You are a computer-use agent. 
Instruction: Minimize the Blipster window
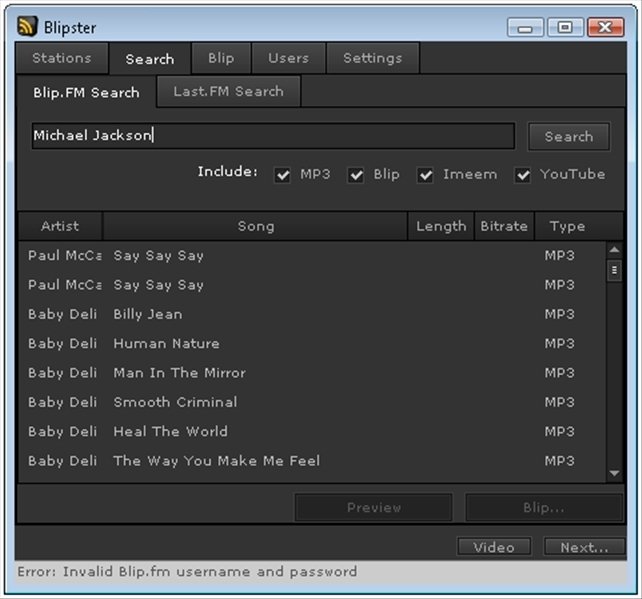point(525,28)
